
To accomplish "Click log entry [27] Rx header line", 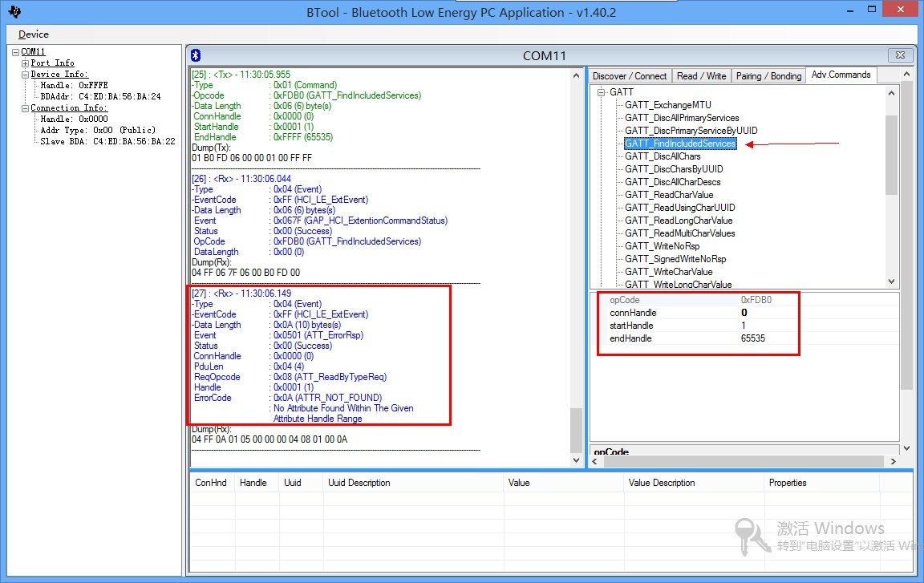I will [x=241, y=294].
